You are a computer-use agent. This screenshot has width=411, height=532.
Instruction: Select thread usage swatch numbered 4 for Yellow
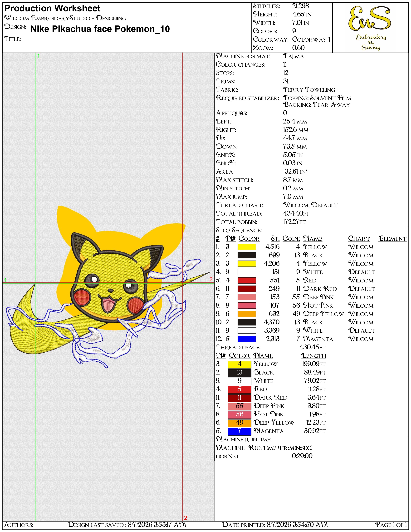[x=240, y=364]
